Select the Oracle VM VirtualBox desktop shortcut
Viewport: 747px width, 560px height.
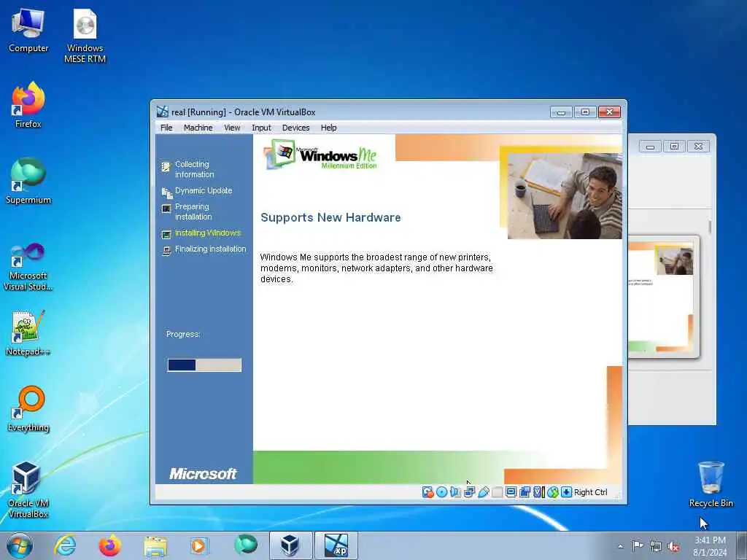coord(28,489)
